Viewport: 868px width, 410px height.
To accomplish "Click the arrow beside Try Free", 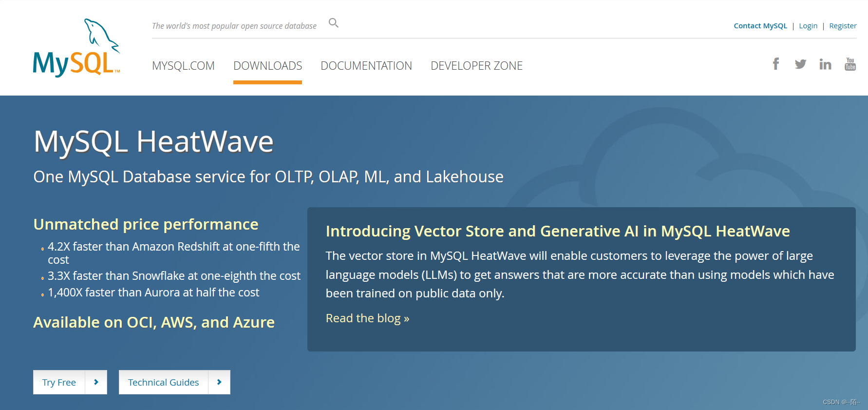I will tap(96, 382).
